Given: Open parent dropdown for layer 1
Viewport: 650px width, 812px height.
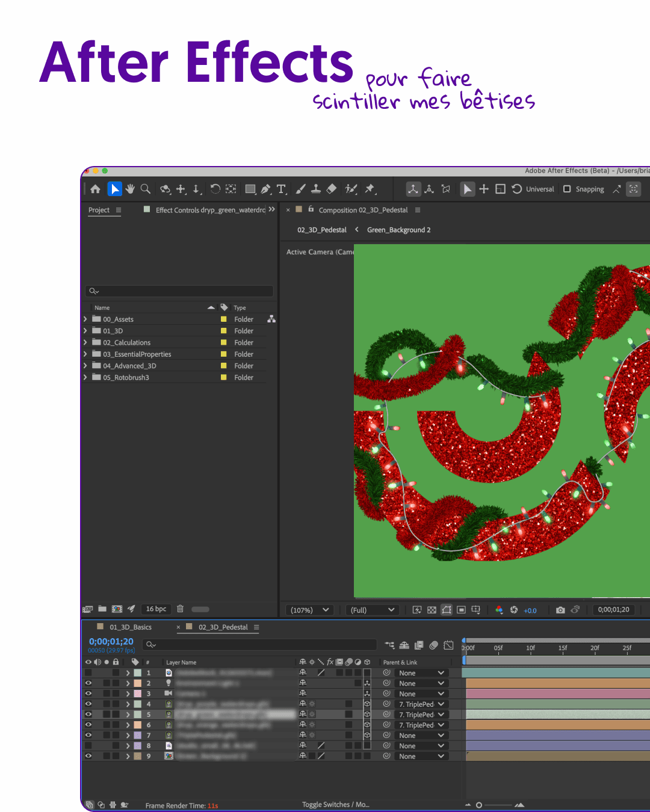Looking at the screenshot, I should click(x=422, y=673).
